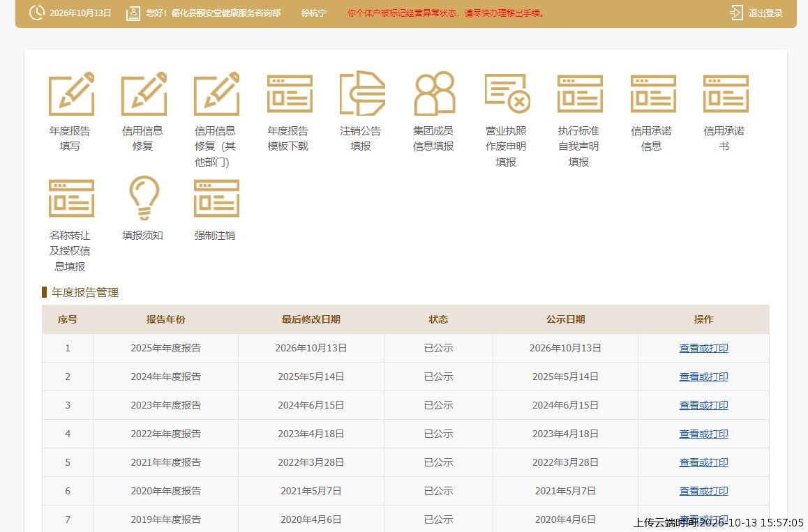Viewport: 808px width, 532px height.
Task: Open 集团成员信息填报 icon
Action: point(435,93)
